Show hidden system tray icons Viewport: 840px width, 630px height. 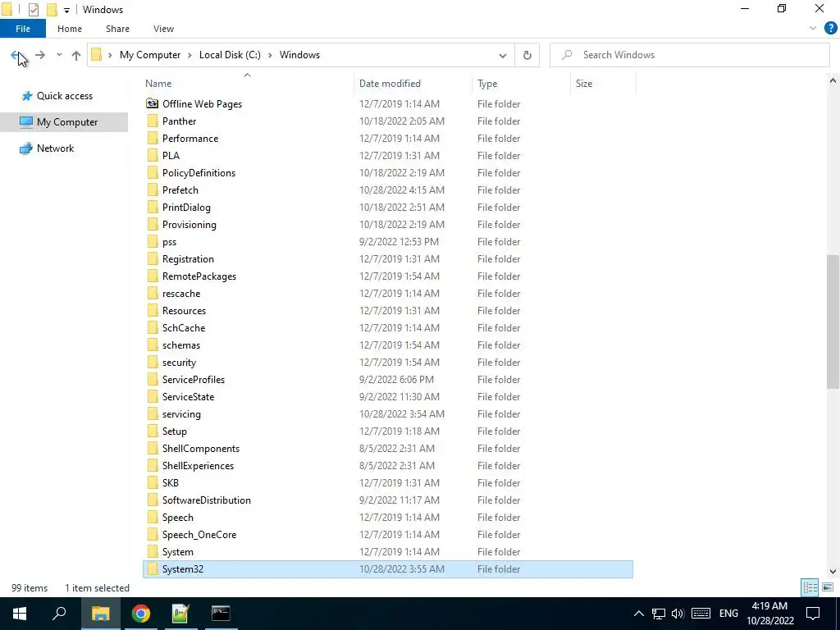tap(638, 614)
